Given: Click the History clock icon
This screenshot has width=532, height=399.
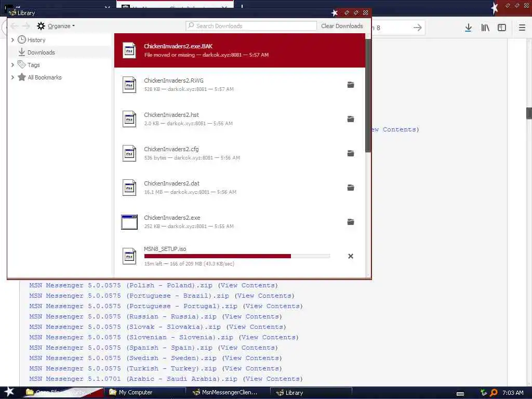Looking at the screenshot, I should tap(22, 39).
